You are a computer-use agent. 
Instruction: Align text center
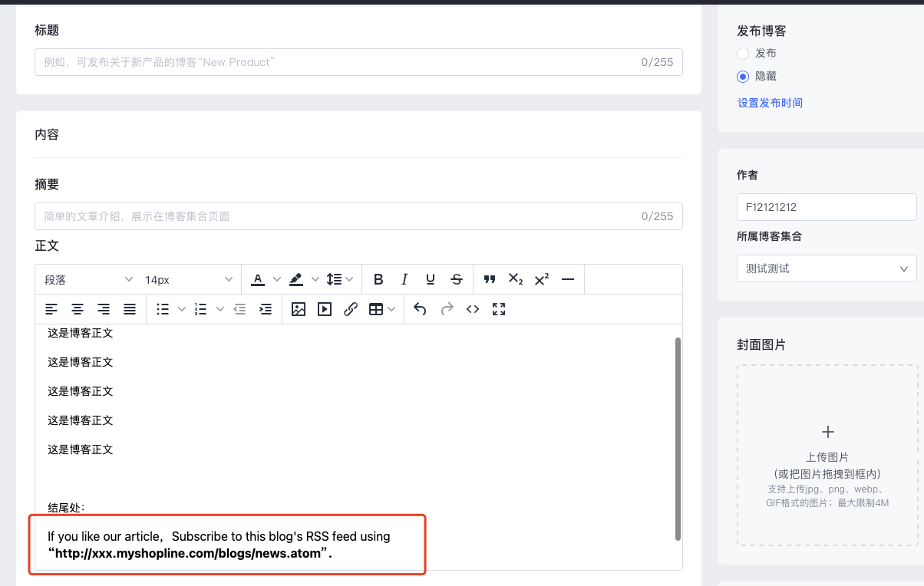pyautogui.click(x=78, y=309)
